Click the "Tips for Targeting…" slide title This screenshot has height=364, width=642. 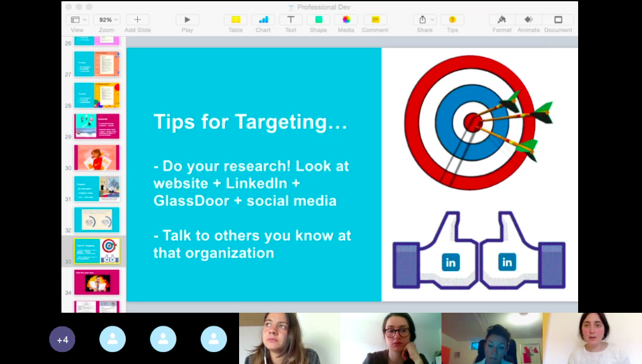(x=250, y=123)
